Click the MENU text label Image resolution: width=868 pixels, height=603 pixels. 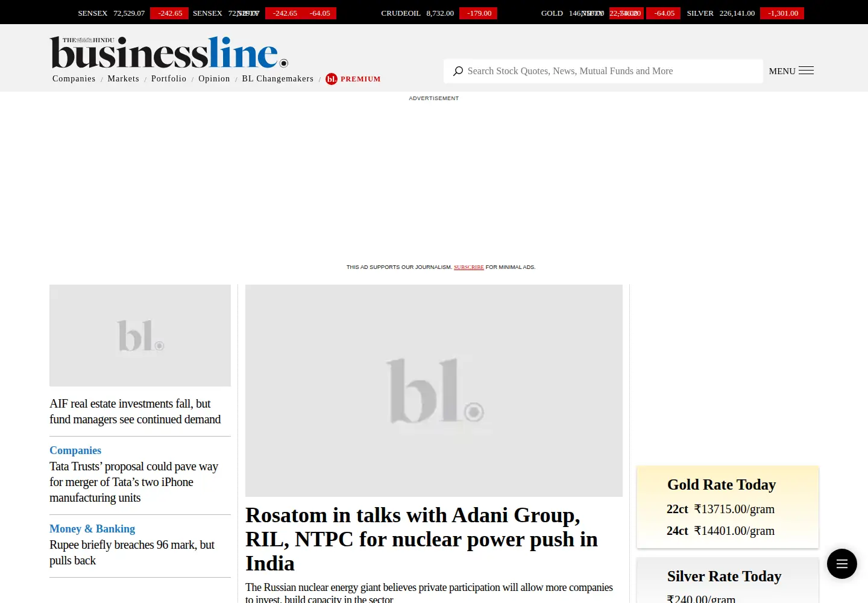click(782, 71)
